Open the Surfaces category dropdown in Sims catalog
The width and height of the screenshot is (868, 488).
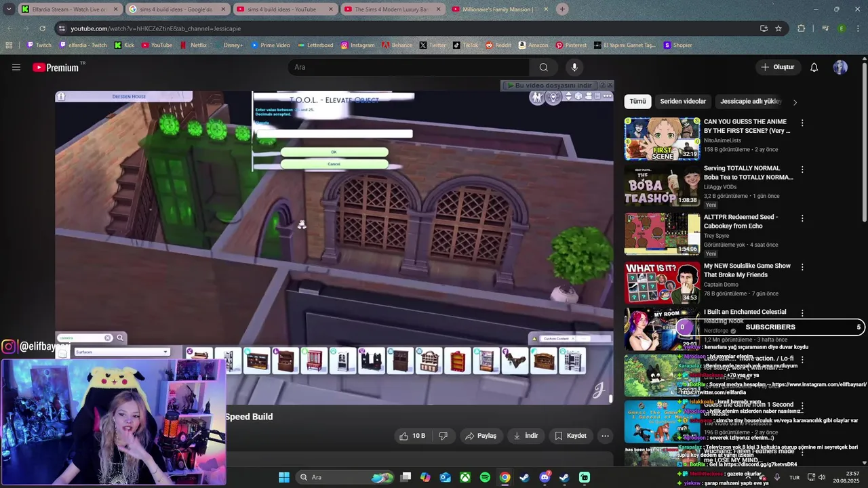click(122, 352)
